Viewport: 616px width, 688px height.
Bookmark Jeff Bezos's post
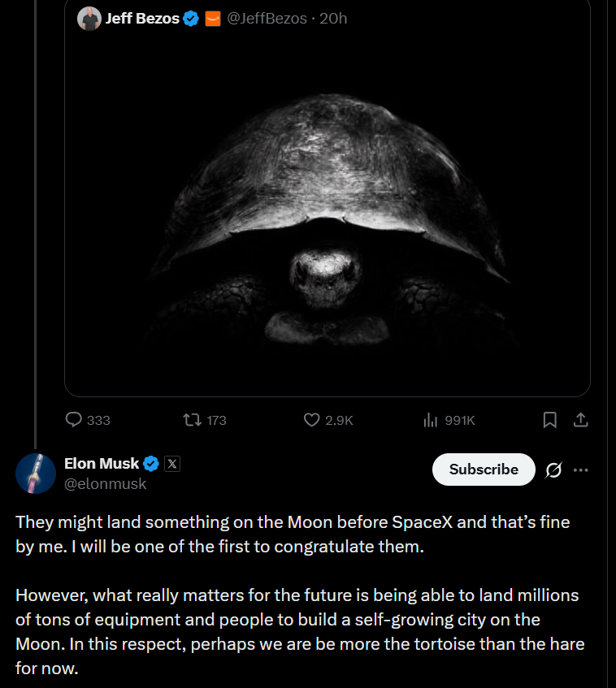[549, 420]
